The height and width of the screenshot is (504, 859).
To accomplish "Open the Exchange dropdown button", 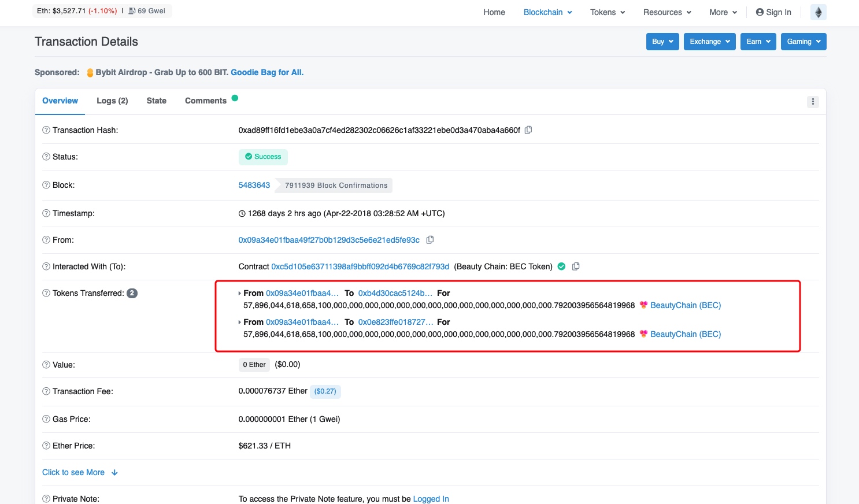I will [x=710, y=42].
